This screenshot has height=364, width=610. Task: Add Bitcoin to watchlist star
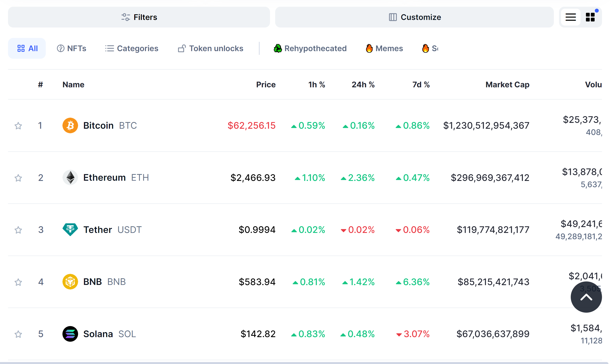click(x=18, y=126)
